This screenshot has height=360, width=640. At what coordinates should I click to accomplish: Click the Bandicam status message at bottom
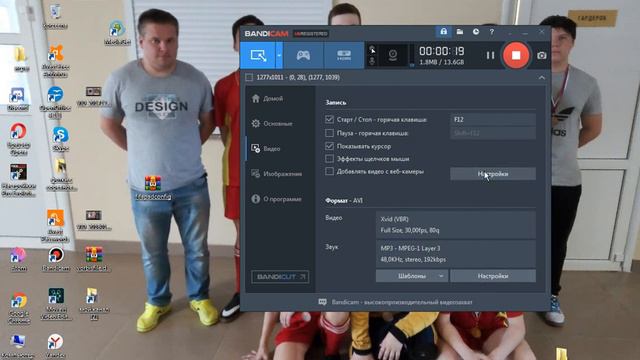click(402, 302)
